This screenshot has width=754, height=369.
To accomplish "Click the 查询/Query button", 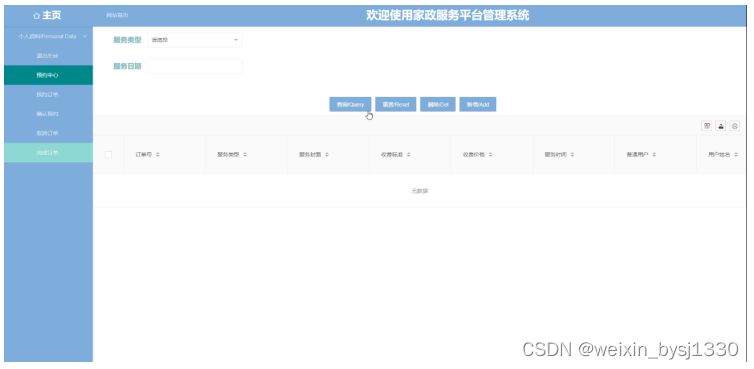I will (350, 104).
